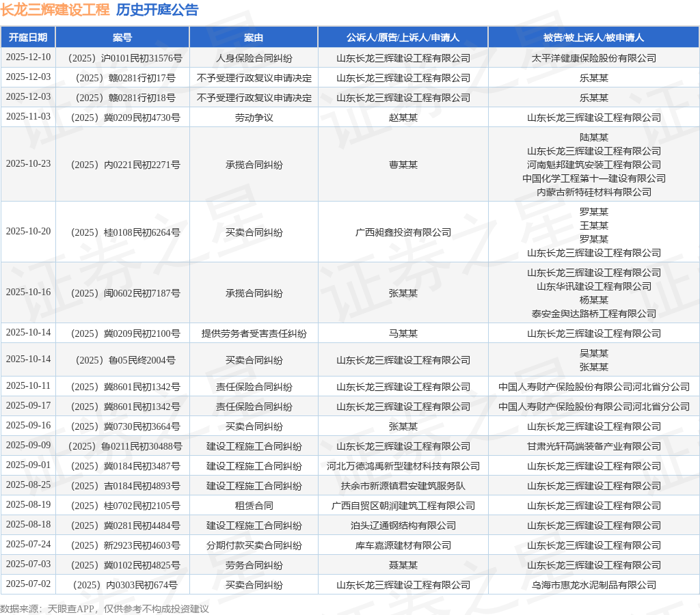Image resolution: width=700 pixels, height=615 pixels.
Task: Click the 历史开庭公告 heading
Action: click(x=157, y=10)
